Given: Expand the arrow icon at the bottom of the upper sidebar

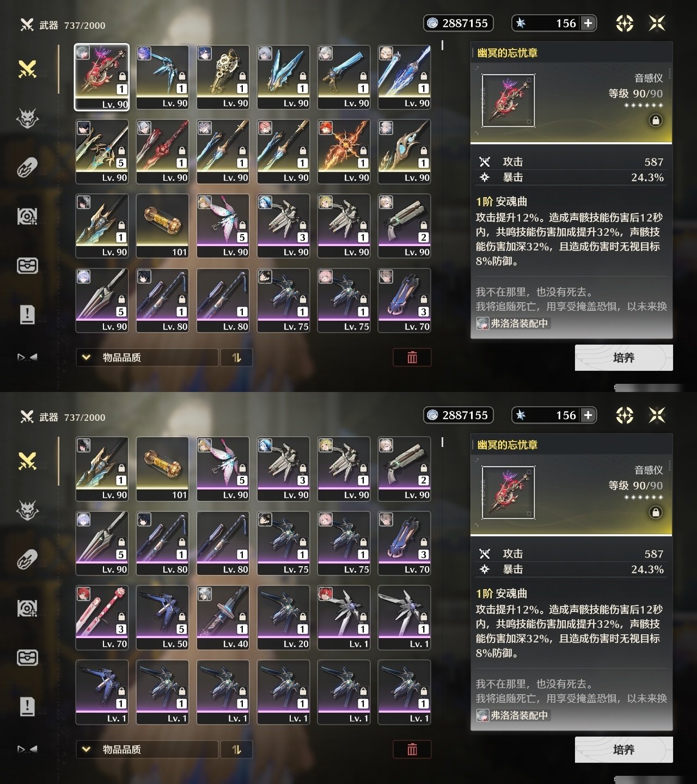Looking at the screenshot, I should [x=27, y=357].
